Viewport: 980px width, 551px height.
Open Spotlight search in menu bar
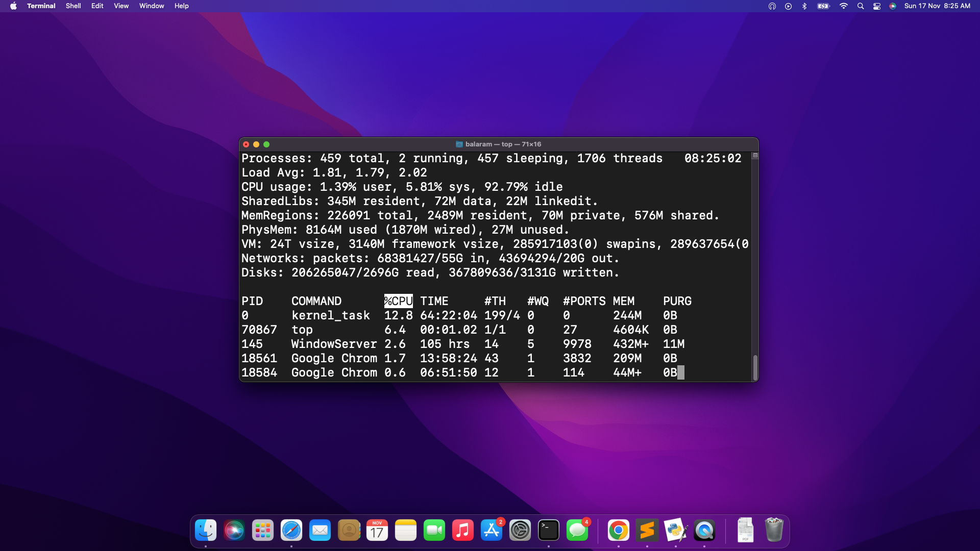pos(861,6)
